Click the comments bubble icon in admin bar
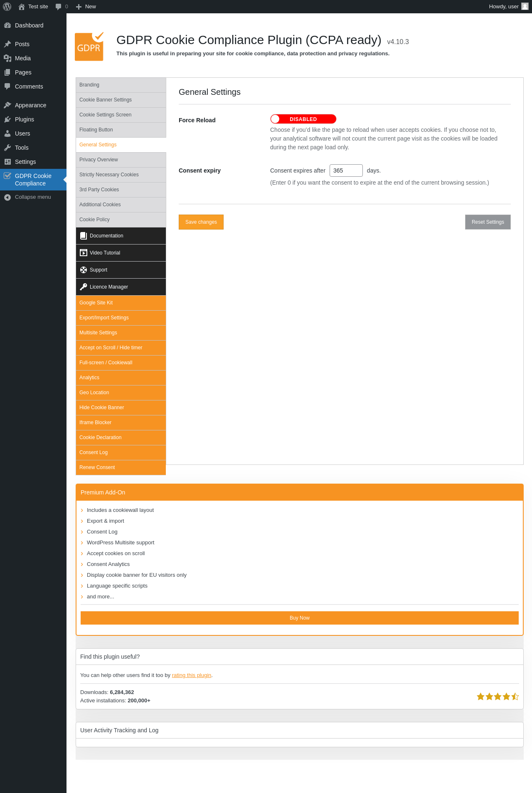This screenshot has height=793, width=532. (59, 7)
